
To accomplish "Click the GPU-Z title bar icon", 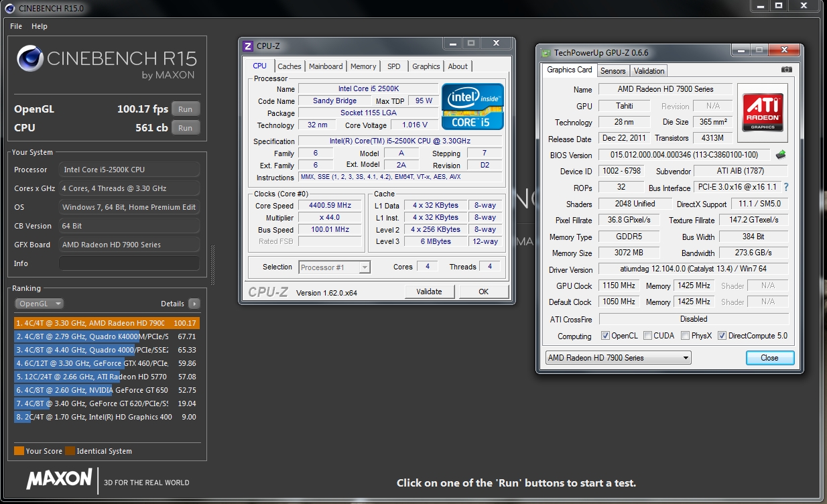I will tap(546, 53).
